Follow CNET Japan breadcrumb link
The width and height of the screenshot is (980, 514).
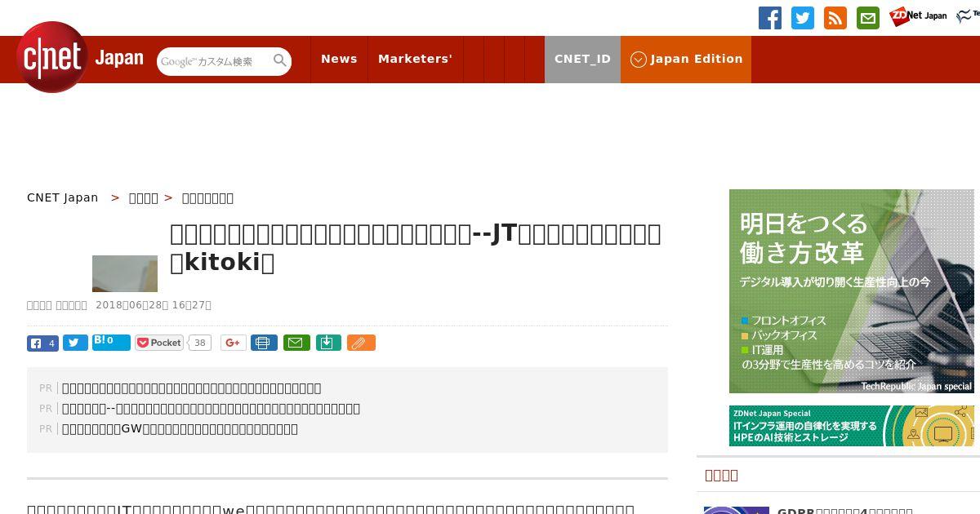coord(62,197)
